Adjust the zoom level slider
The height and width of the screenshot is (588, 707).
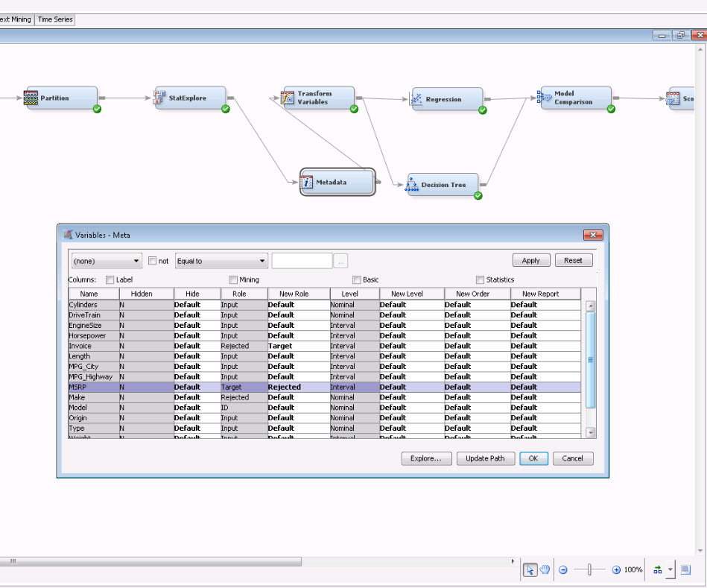coord(589,569)
